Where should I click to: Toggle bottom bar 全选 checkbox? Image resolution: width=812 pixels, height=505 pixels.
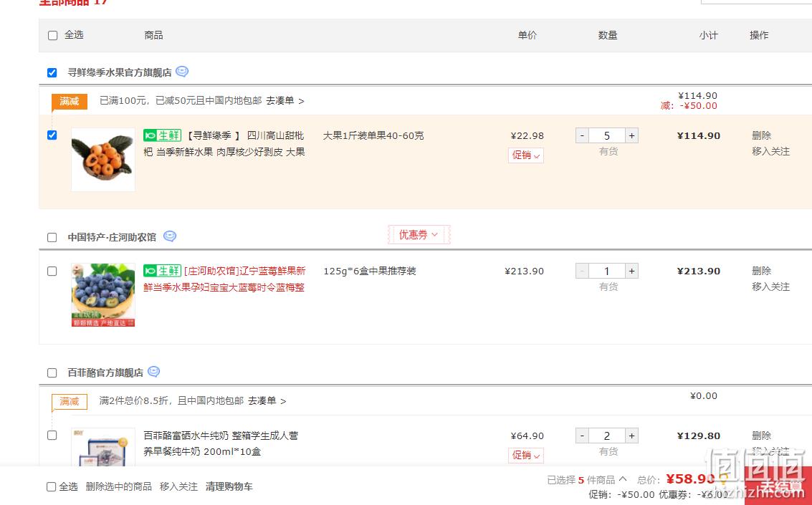[52, 487]
